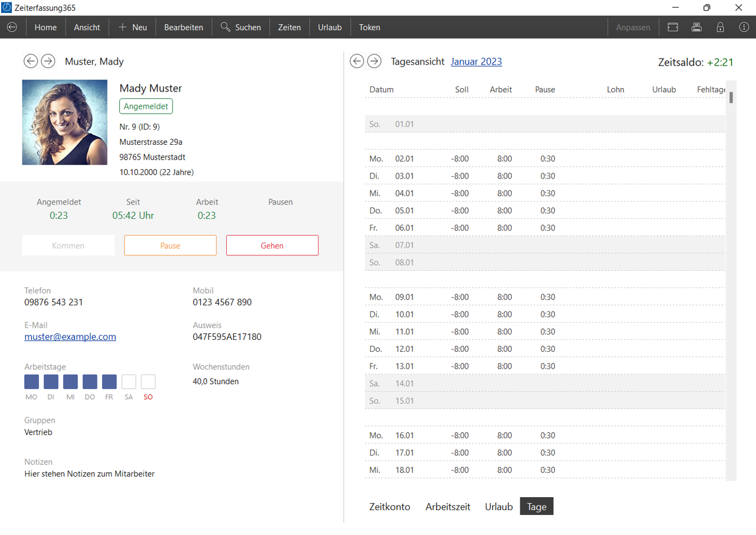This screenshot has width=756, height=535.
Task: Go to the previous month in Tagesansicht
Action: pos(357,61)
